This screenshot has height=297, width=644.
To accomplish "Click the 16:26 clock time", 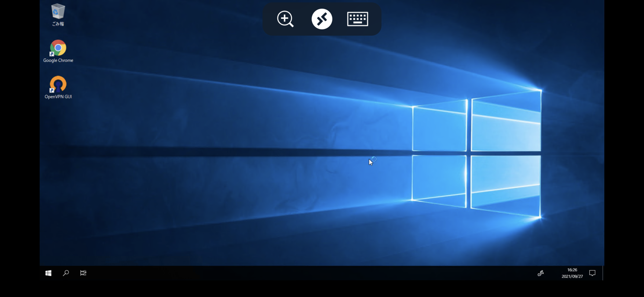I will click(x=572, y=270).
